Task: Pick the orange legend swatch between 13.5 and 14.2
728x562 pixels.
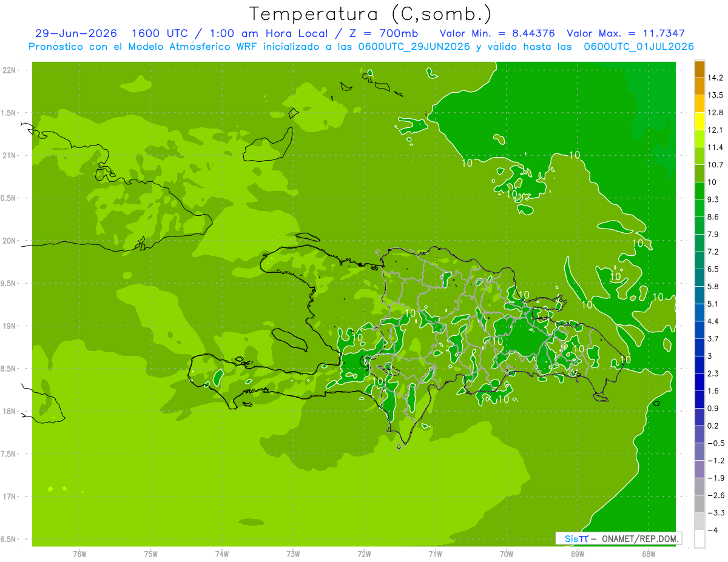Action: click(699, 87)
